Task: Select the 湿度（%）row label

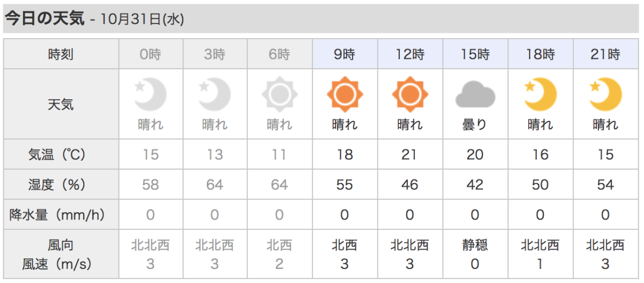Action: coord(61,185)
